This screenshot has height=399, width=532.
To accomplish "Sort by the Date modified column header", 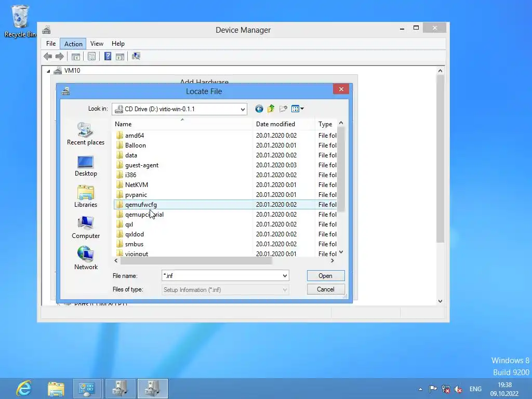I will [284, 124].
